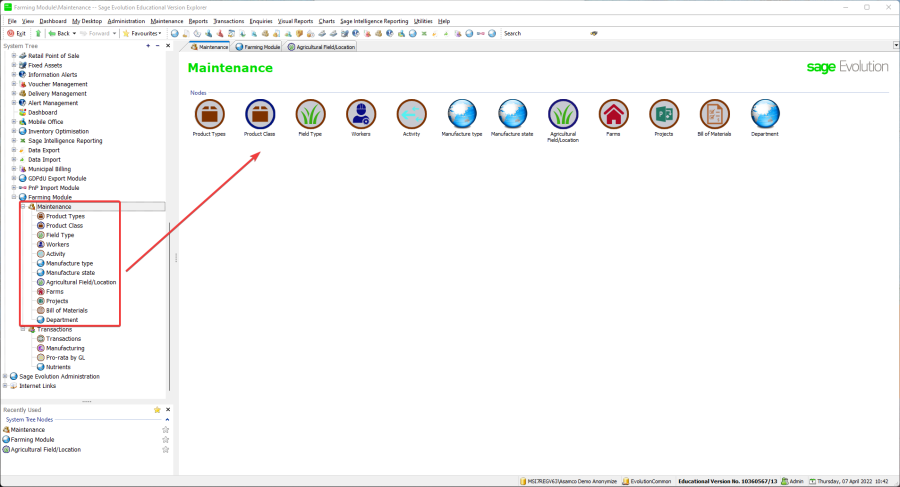Select the Farms house icon

[x=613, y=114]
